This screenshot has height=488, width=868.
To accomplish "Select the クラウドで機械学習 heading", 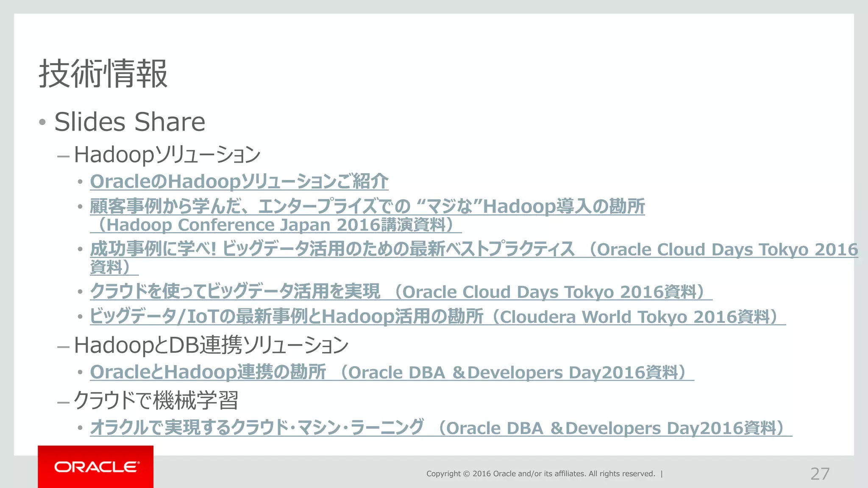I will point(156,400).
